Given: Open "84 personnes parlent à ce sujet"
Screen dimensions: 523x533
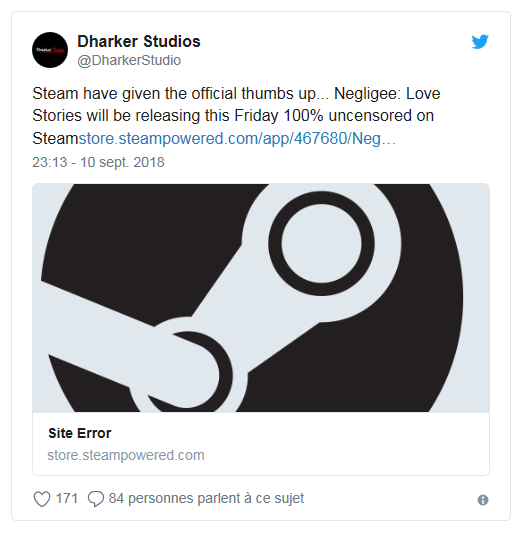Looking at the screenshot, I should coord(206,499).
